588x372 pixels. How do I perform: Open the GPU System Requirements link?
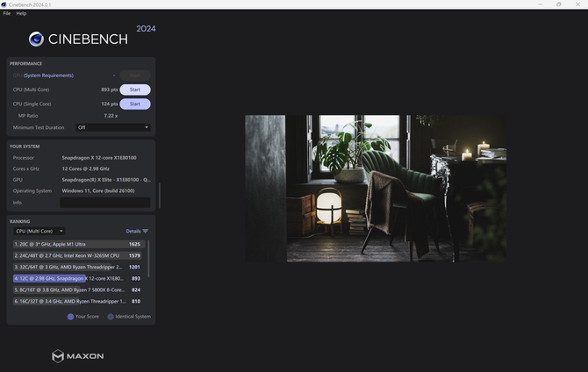coord(48,75)
